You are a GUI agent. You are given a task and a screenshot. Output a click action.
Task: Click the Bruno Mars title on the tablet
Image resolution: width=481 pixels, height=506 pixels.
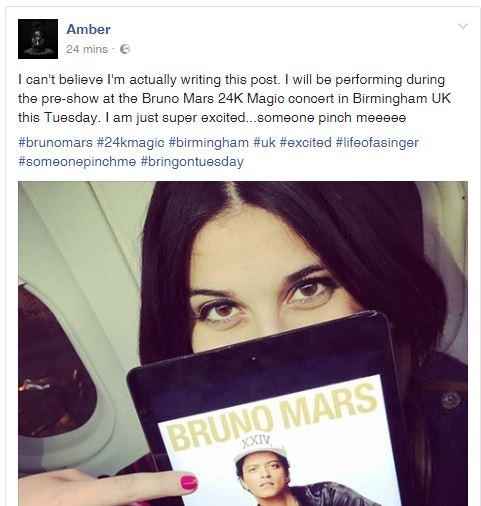(272, 417)
